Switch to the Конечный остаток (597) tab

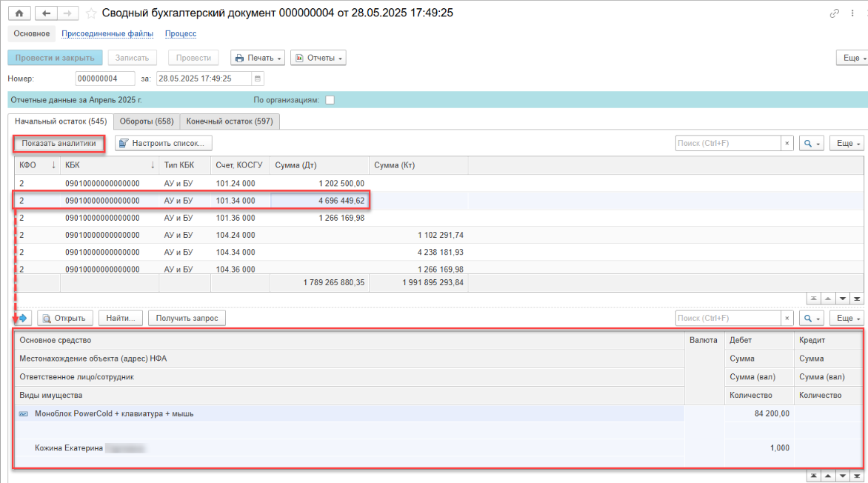pos(230,121)
